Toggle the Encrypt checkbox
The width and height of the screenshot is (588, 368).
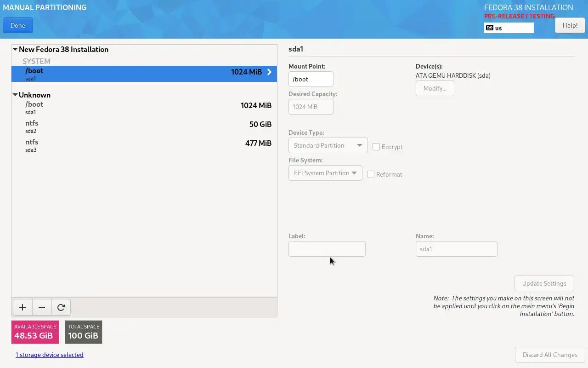[x=376, y=147]
